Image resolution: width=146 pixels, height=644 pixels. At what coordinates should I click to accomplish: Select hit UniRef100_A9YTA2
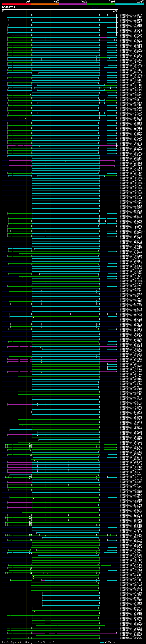coord(131,165)
